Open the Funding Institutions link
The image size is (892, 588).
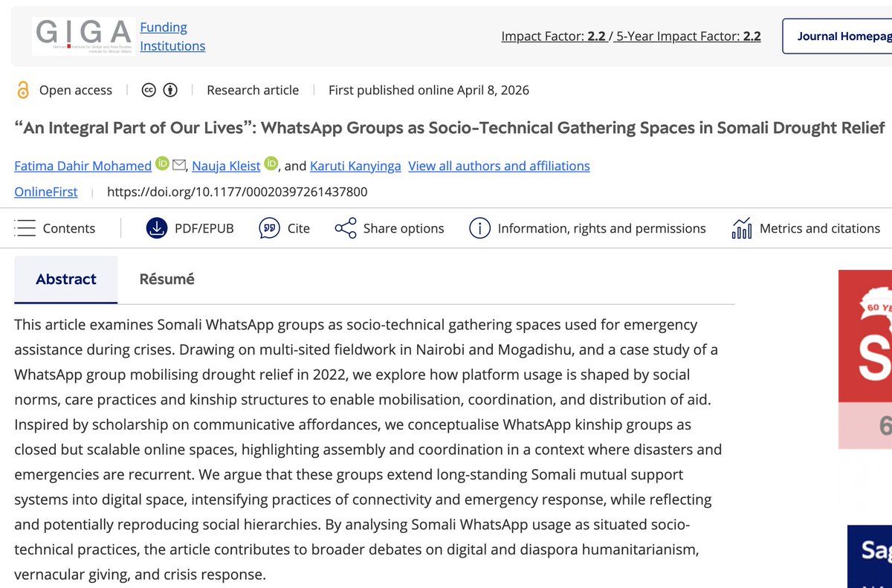172,36
